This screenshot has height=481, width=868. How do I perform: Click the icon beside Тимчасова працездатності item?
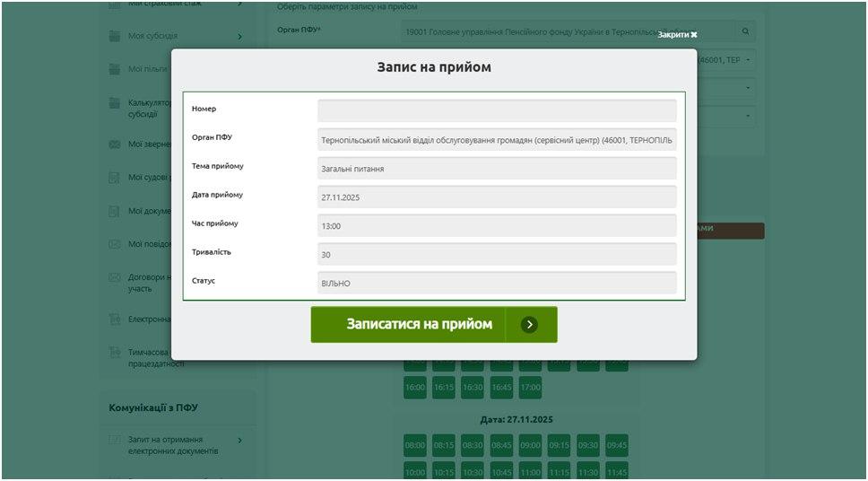(114, 353)
